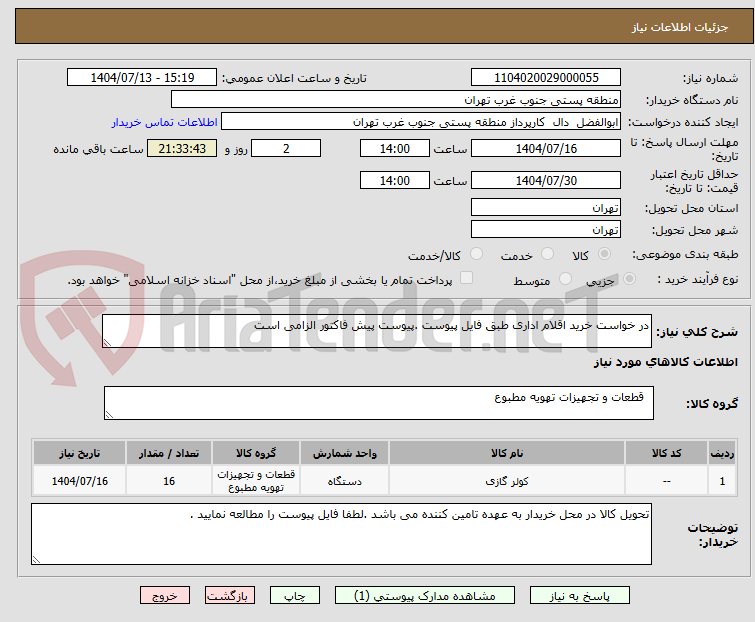Select the کالا radio button
The height and width of the screenshot is (622, 755).
(604, 253)
